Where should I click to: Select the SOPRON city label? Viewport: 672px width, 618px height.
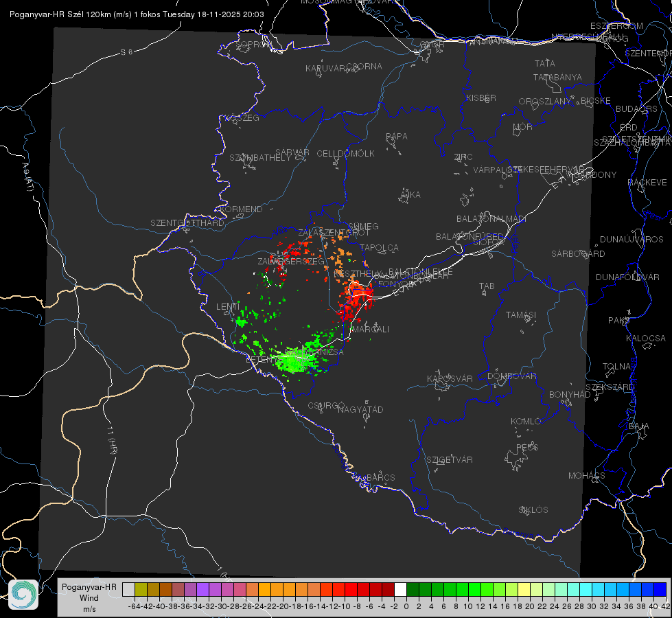pos(253,44)
